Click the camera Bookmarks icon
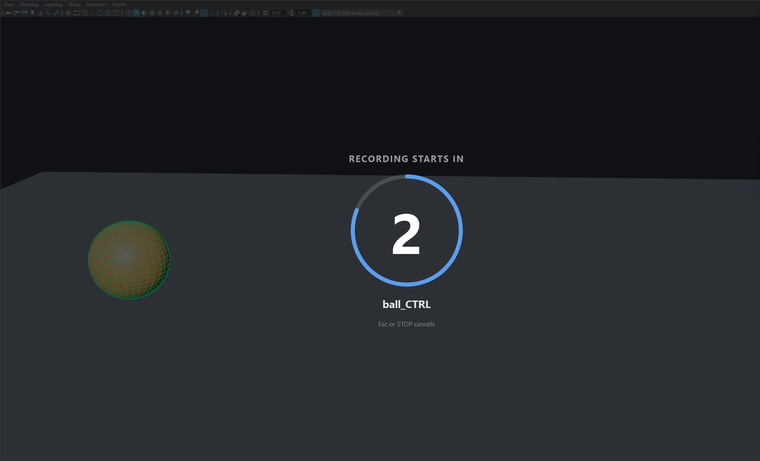Image resolution: width=760 pixels, height=461 pixels. (x=32, y=13)
